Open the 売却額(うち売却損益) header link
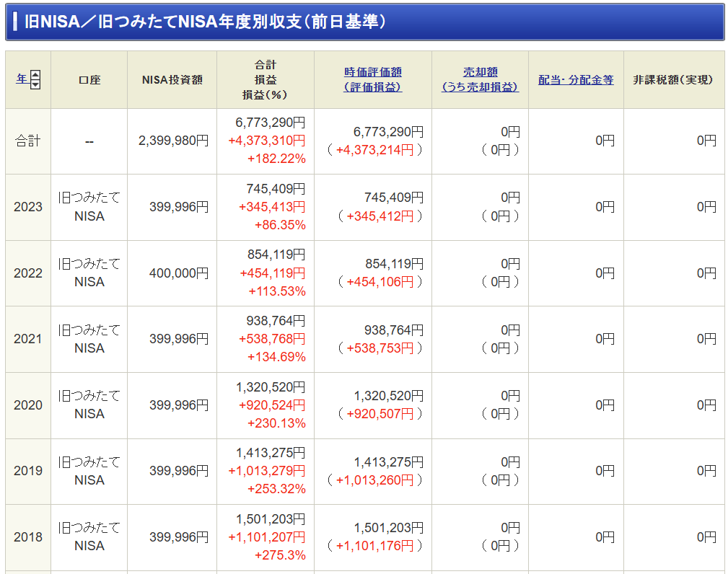Viewport: 728px width, 574px height. [480, 79]
